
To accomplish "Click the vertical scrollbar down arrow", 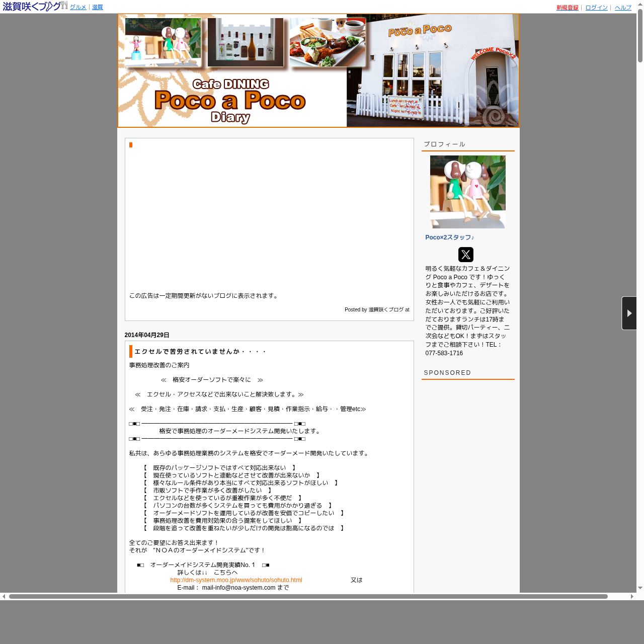I will 640,588.
